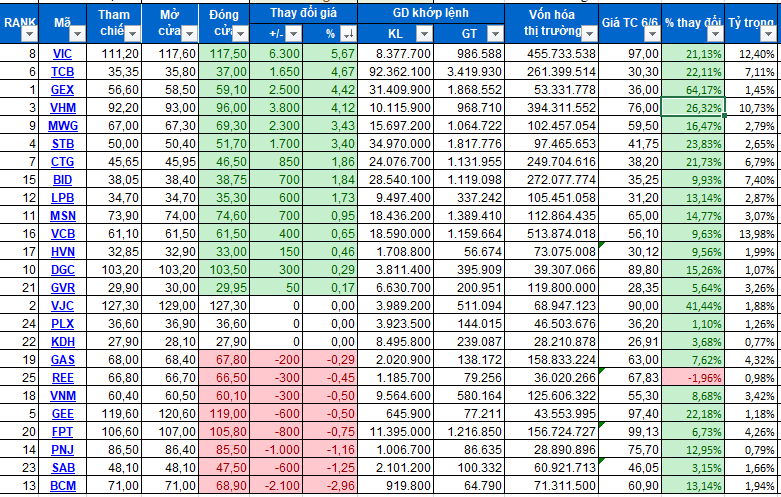Select the VNM ticker link
The height and width of the screenshot is (497, 781).
point(62,396)
